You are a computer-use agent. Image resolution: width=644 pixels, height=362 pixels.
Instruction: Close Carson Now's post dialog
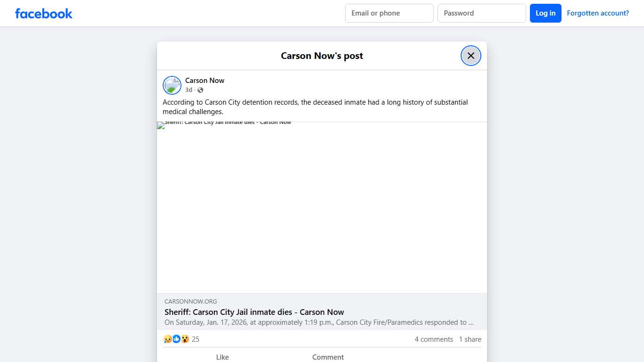click(471, 56)
